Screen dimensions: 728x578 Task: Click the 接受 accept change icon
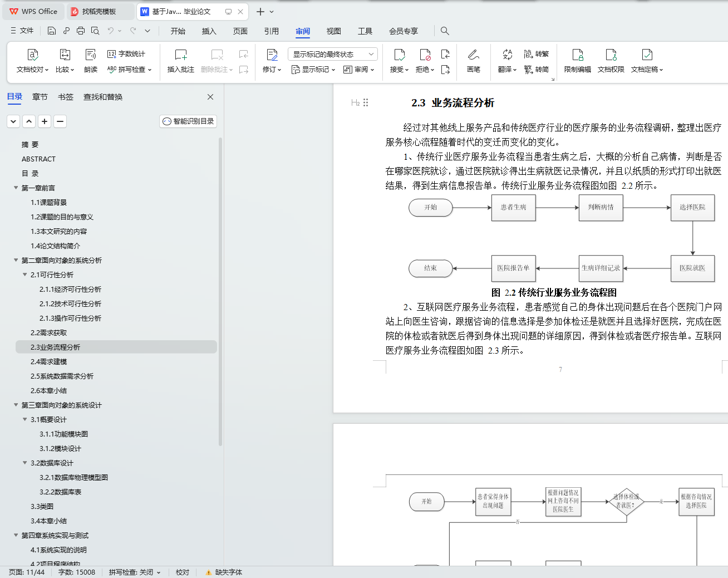(399, 55)
